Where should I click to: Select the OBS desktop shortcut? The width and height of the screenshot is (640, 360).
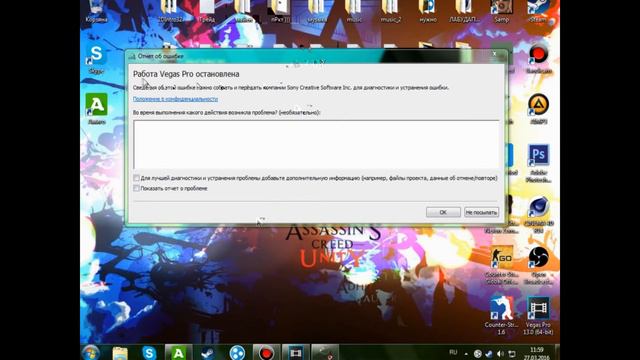[x=538, y=264]
